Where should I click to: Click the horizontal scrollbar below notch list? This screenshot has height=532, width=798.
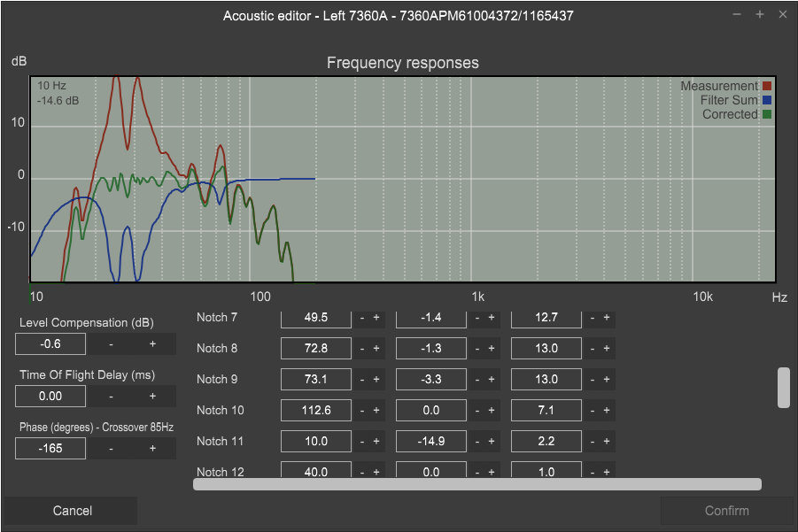coord(477,484)
